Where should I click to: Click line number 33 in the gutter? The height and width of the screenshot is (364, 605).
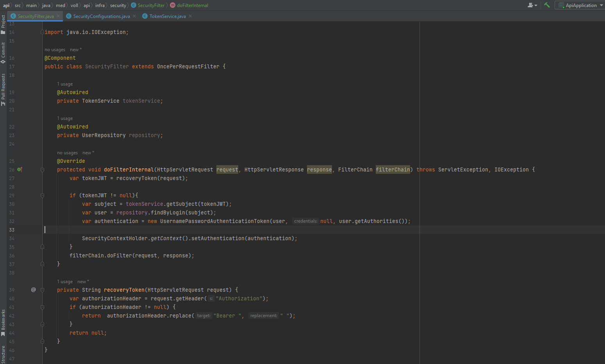coord(12,230)
